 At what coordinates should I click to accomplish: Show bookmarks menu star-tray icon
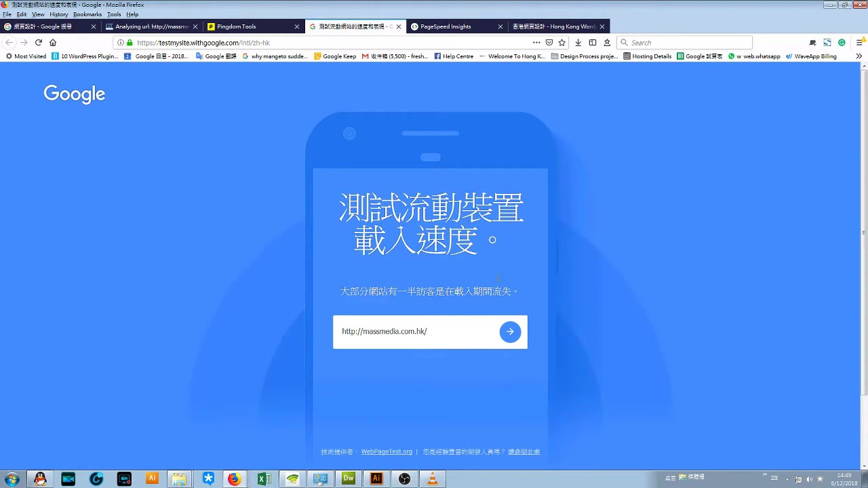(x=607, y=43)
